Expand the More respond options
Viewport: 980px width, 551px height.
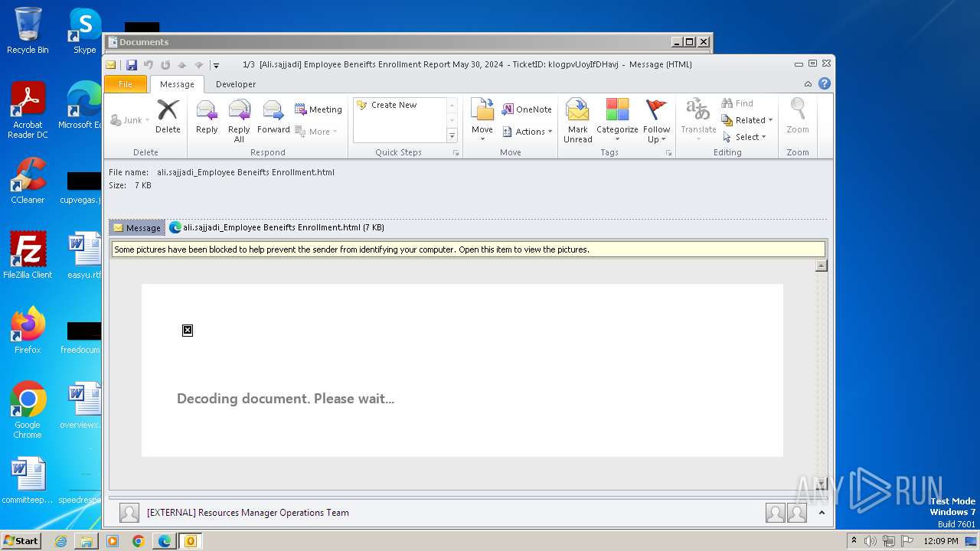(316, 132)
